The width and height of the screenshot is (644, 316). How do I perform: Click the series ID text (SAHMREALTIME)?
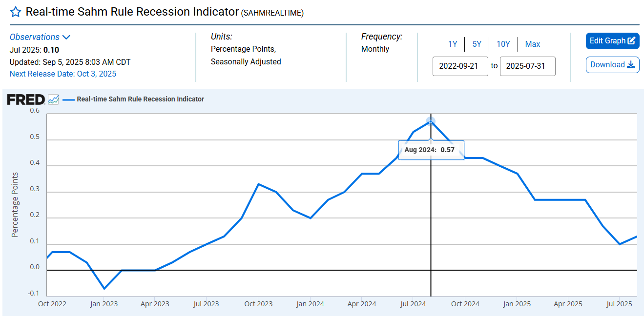point(272,13)
